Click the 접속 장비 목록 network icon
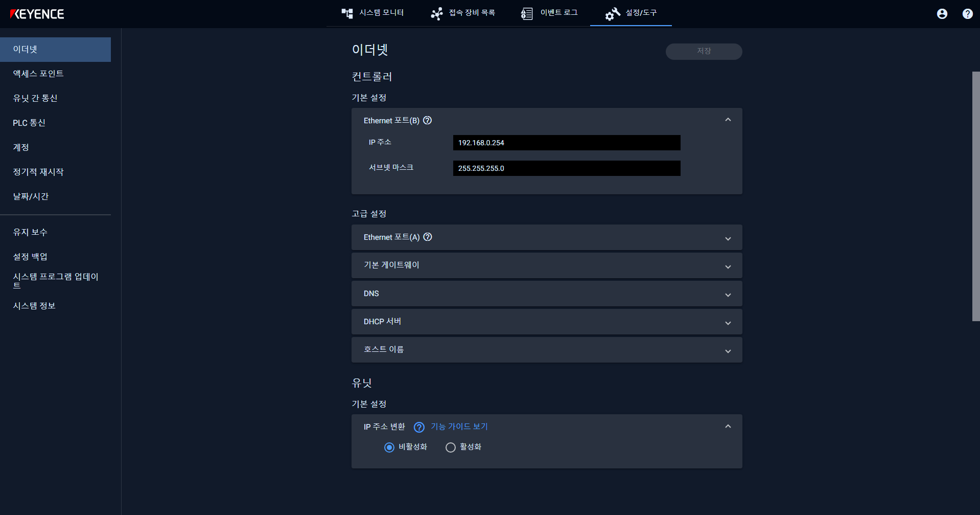This screenshot has height=515, width=980. click(437, 13)
